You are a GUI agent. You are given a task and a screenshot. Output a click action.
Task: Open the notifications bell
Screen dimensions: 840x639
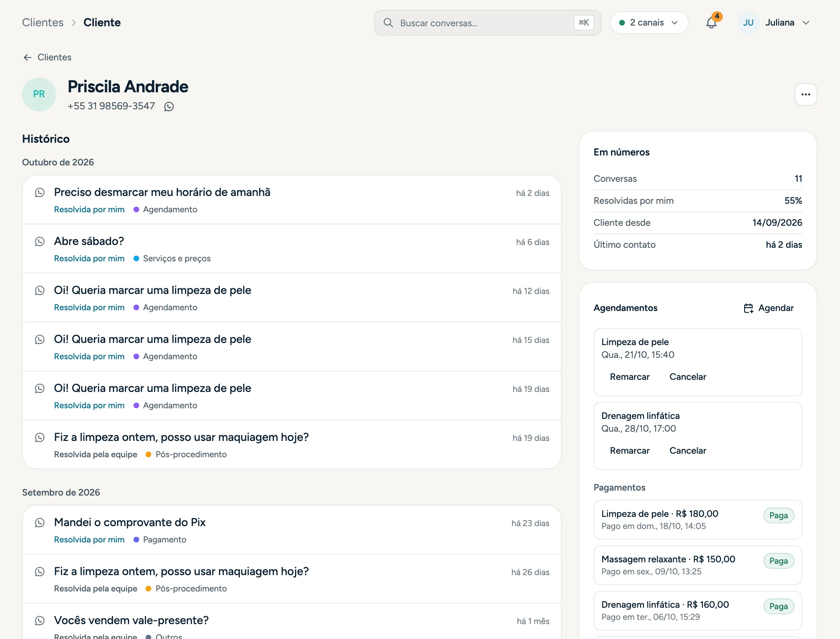711,23
